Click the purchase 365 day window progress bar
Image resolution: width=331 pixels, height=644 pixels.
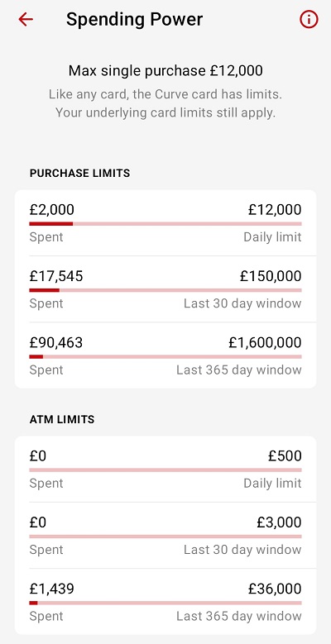(165, 357)
